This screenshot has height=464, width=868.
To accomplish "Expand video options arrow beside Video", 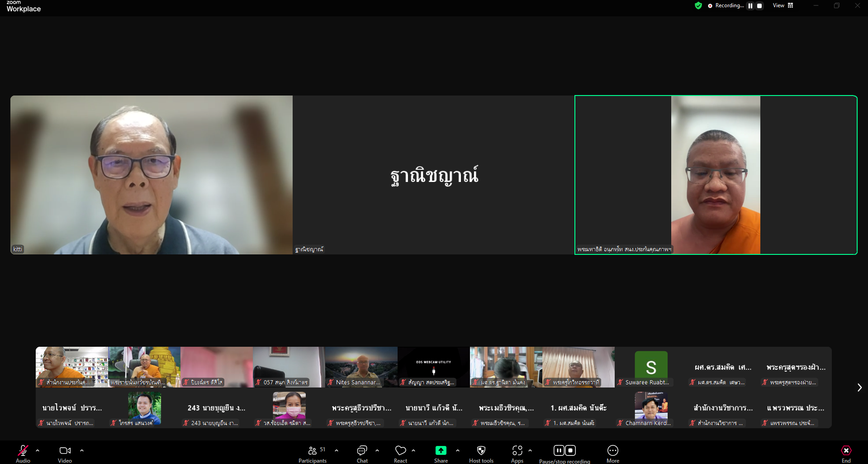I will 82,450.
